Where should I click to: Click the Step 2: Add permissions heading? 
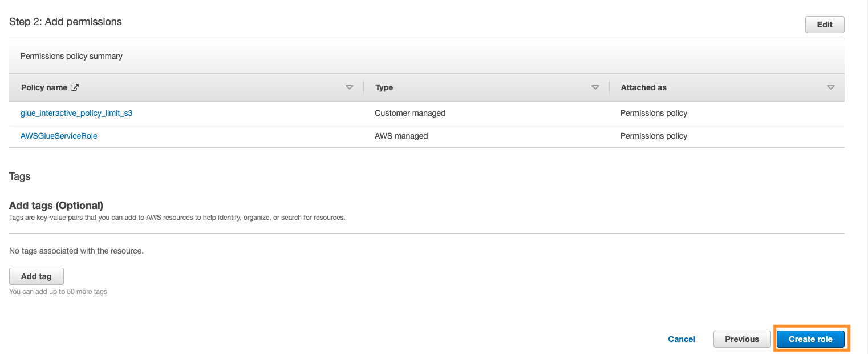(x=66, y=22)
